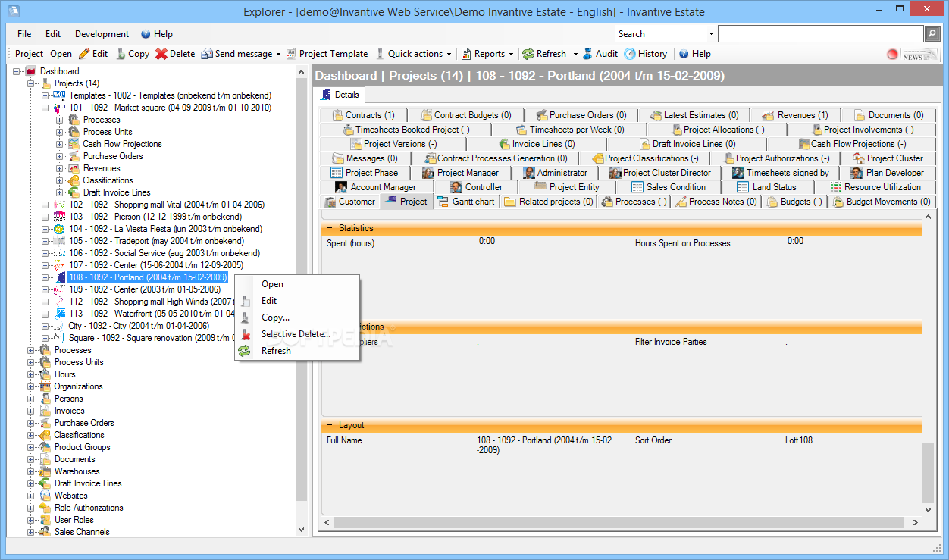
Task: Select Draft Invoice Lines root tree item
Action: [x=88, y=483]
